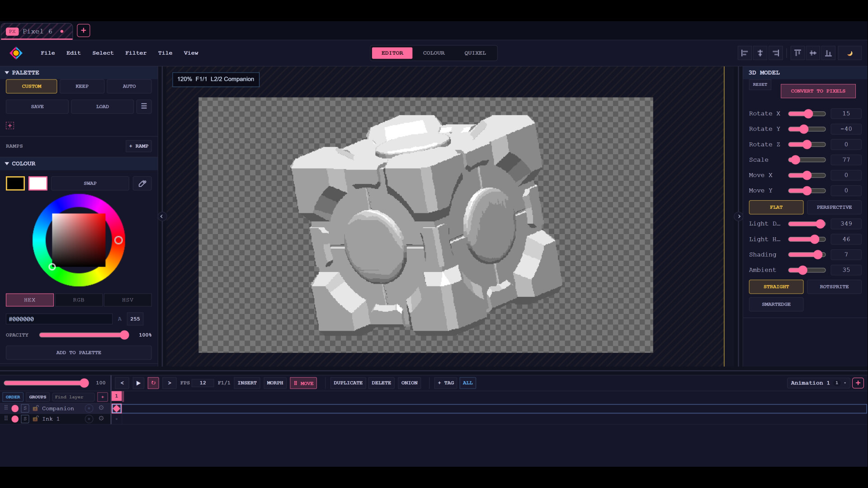The height and width of the screenshot is (488, 868).
Task: Switch to the COLOUR workspace tab
Action: pos(434,53)
